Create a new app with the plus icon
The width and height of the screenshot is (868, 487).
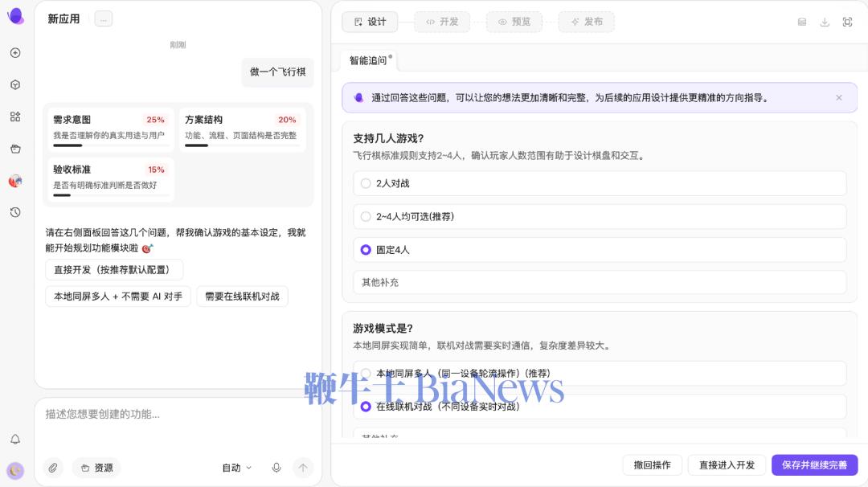pyautogui.click(x=15, y=52)
